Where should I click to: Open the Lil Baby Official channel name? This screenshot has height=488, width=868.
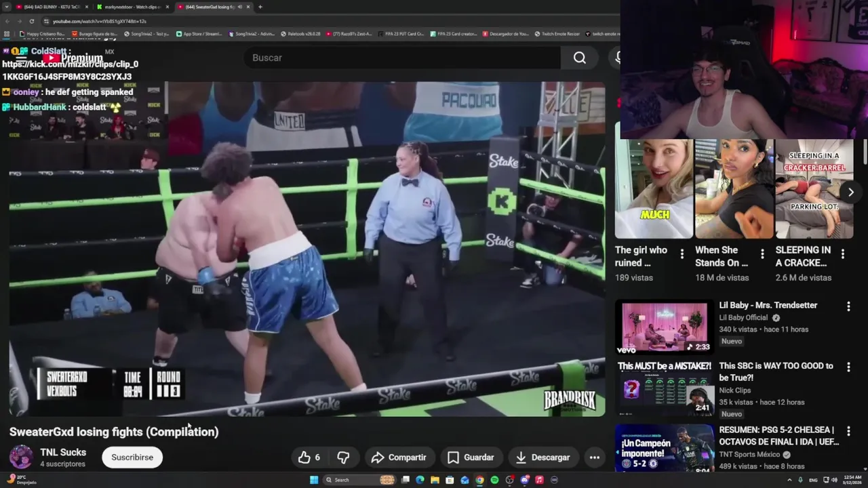click(x=743, y=318)
